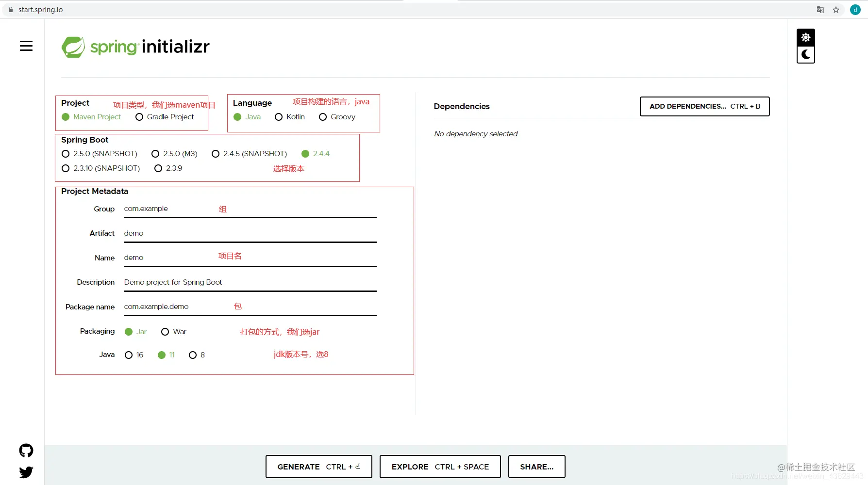868x485 pixels.
Task: Select Maven Project type
Action: [x=91, y=117]
